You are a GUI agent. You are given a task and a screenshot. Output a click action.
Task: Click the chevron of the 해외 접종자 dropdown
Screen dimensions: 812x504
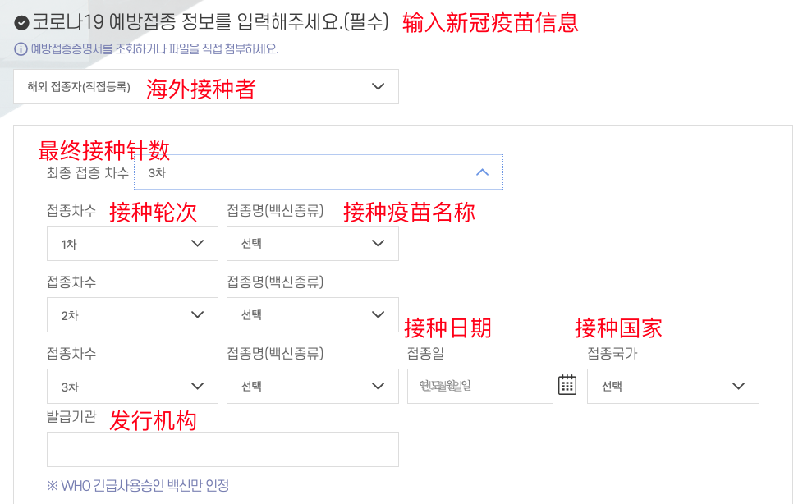tap(378, 86)
